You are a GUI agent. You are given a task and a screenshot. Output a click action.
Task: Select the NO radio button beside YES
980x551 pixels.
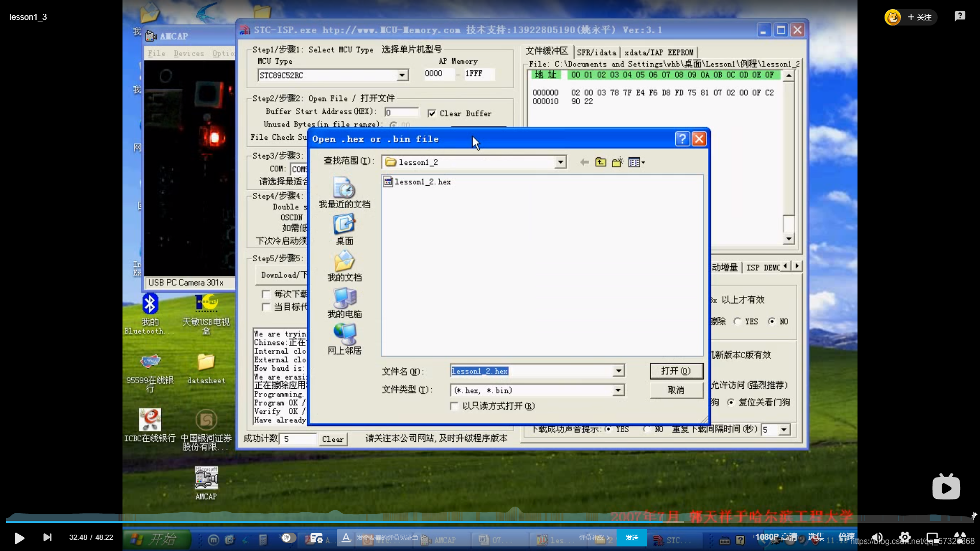point(772,321)
